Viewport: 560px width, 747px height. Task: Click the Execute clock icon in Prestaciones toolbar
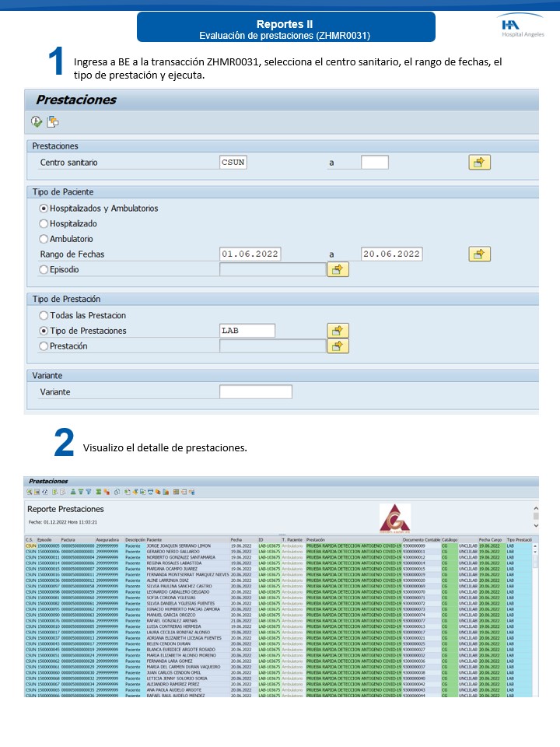(x=37, y=121)
